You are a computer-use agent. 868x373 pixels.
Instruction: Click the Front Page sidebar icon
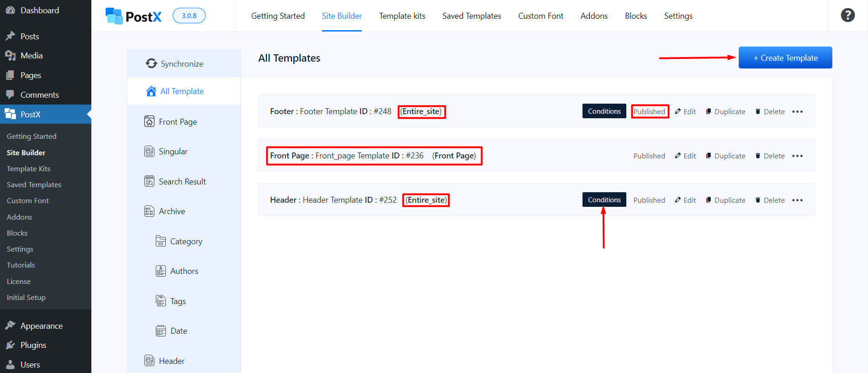(x=149, y=121)
